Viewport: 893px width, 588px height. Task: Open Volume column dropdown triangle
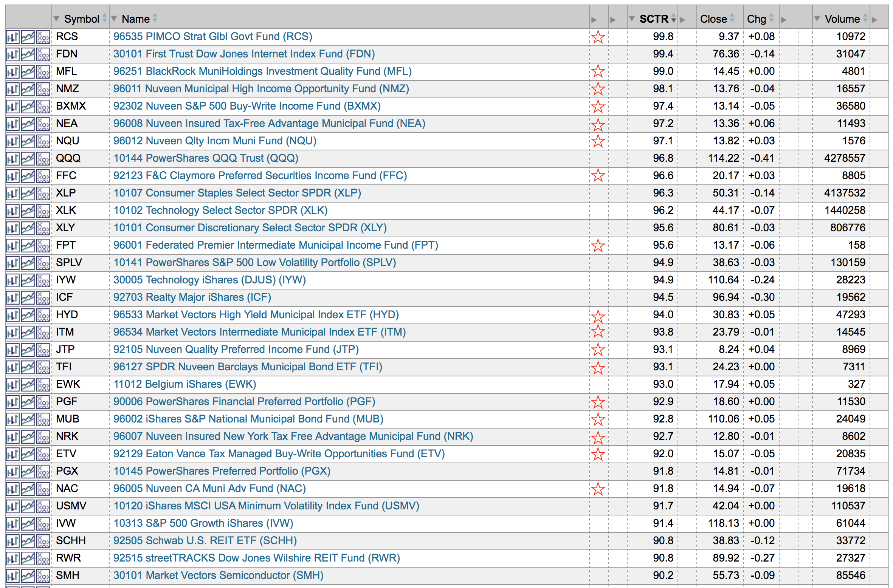click(817, 19)
